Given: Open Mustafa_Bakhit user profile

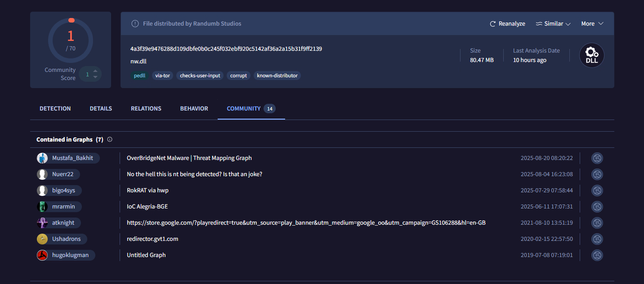Looking at the screenshot, I should pyautogui.click(x=72, y=158).
